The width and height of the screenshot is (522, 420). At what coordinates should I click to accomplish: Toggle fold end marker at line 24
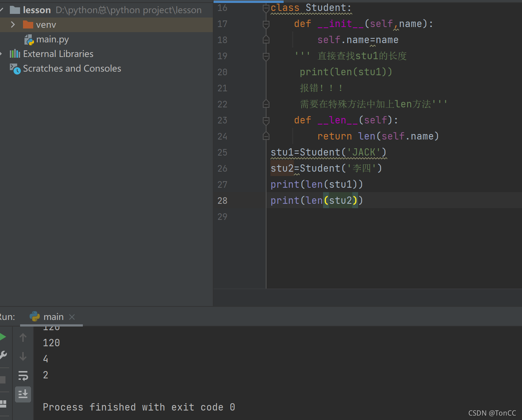click(x=266, y=136)
